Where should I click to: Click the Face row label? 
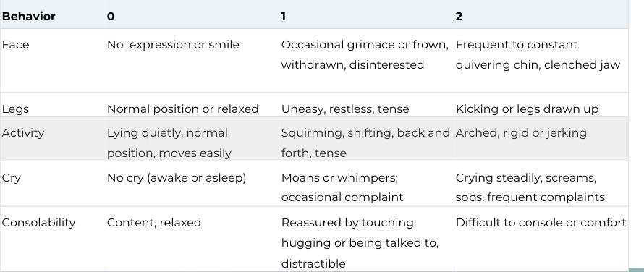(16, 44)
